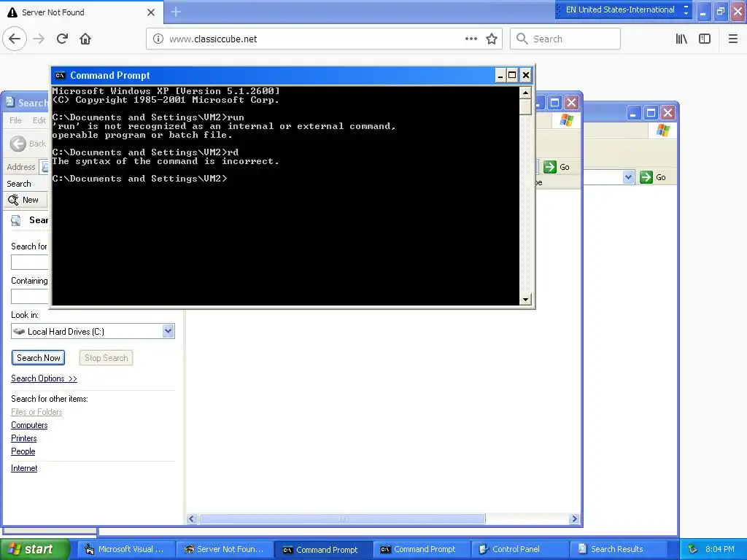747x560 pixels.
Task: Expand Search Options link
Action: click(x=44, y=378)
